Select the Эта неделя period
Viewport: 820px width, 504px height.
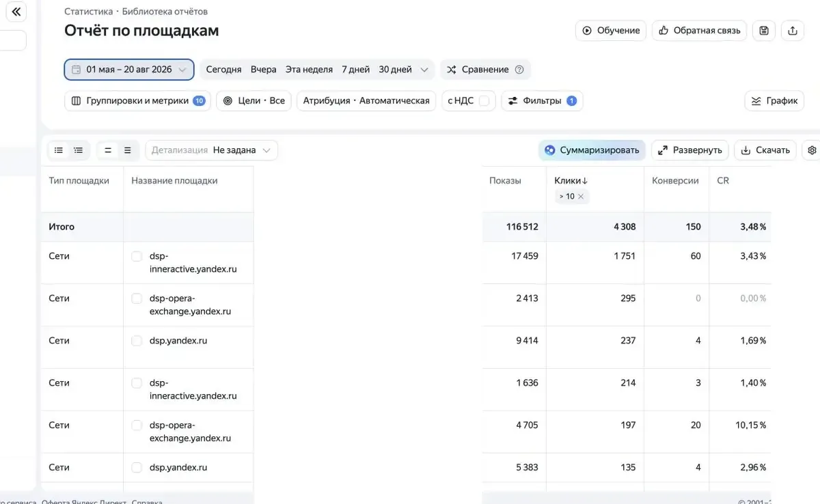[x=309, y=70]
